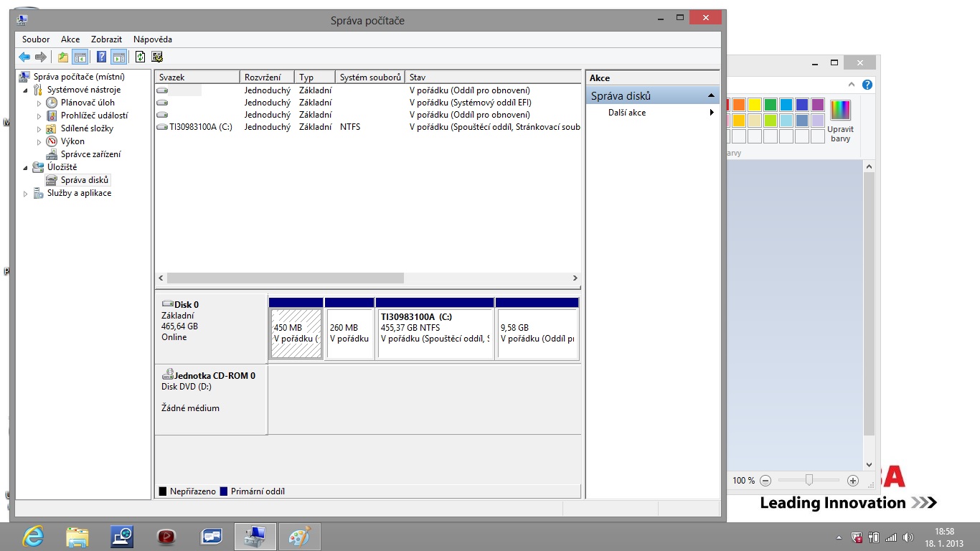The image size is (980, 551).
Task: Expand Služby a aplikace node
Action: 27,194
